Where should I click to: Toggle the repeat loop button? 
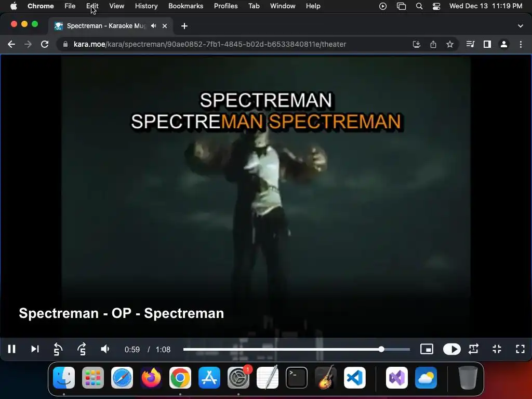tap(474, 349)
